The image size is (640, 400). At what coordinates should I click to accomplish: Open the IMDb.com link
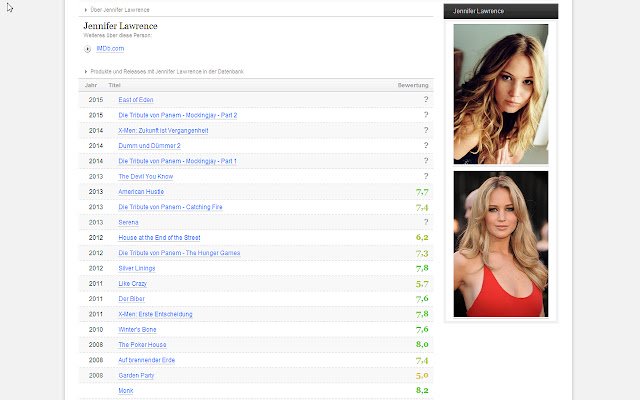pos(110,49)
